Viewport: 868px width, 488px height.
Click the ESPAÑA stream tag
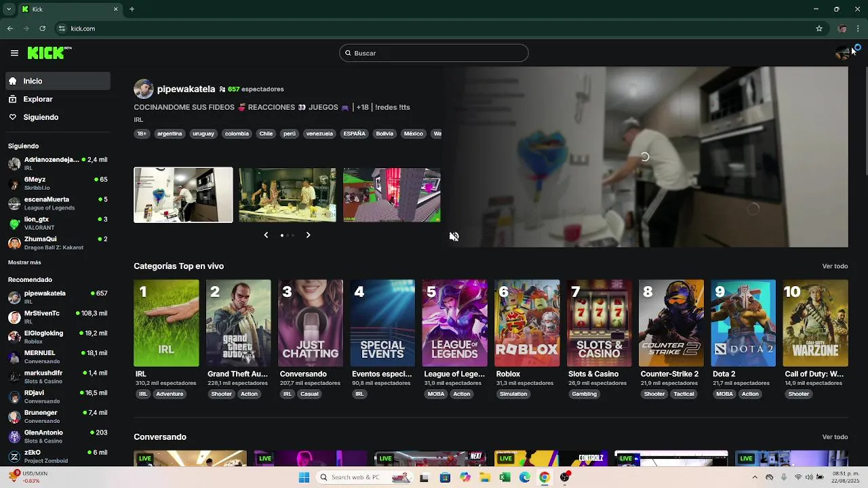pyautogui.click(x=354, y=134)
